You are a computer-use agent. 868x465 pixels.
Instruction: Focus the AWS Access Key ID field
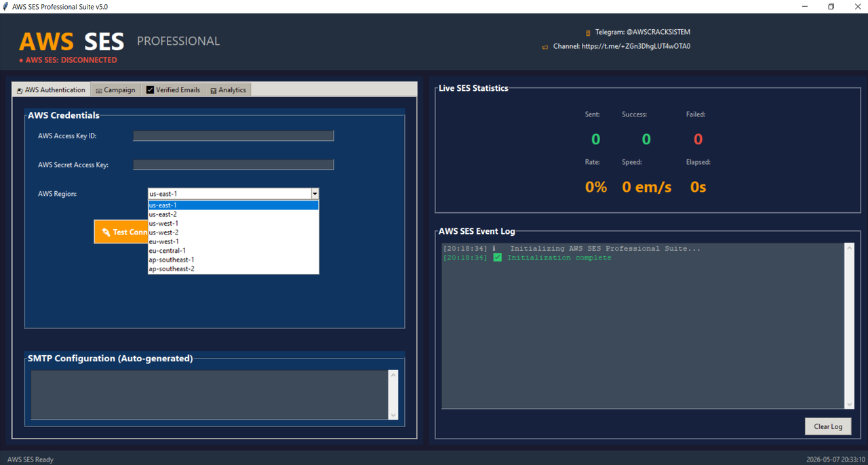click(x=233, y=136)
